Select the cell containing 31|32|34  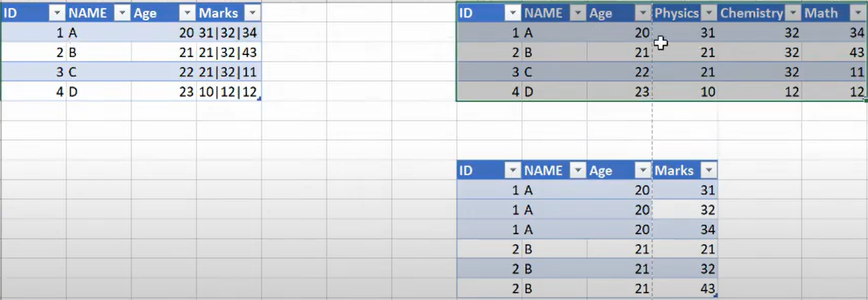coord(228,33)
